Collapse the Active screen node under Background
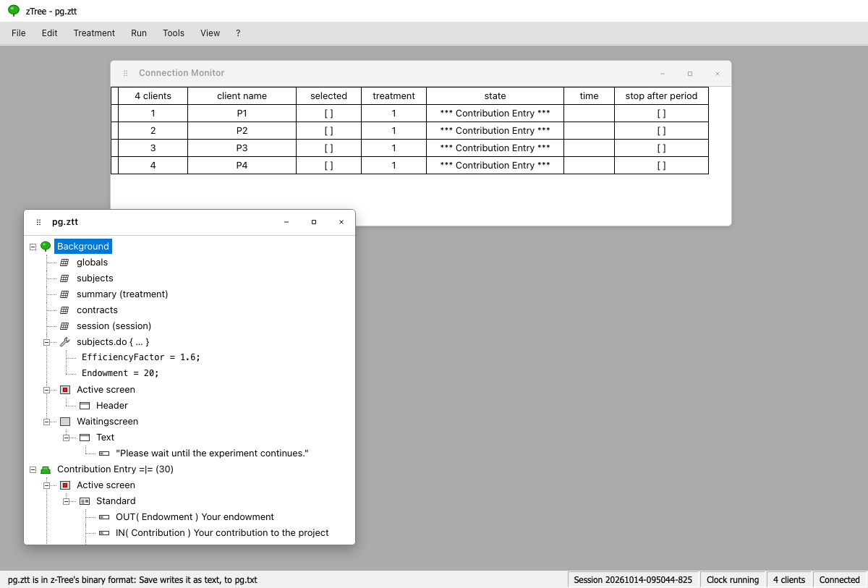 (46, 390)
